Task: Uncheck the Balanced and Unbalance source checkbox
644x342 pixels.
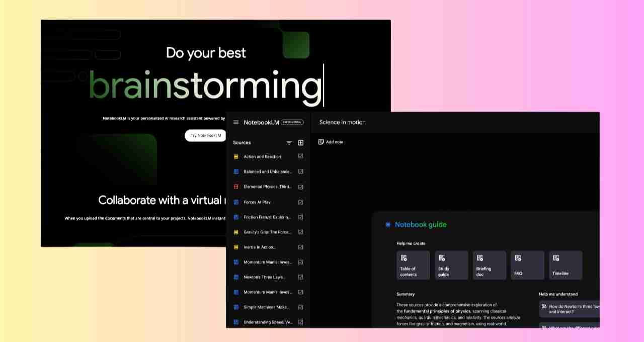Action: click(300, 172)
